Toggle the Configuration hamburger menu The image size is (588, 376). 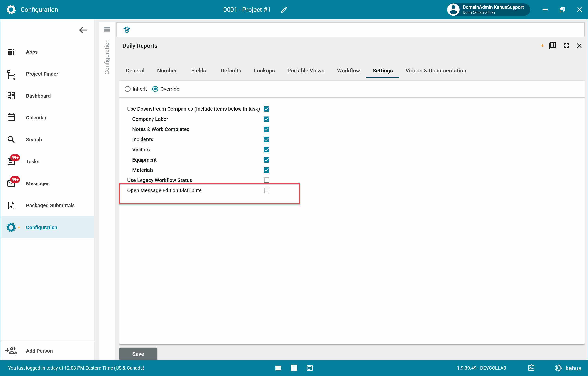(107, 29)
